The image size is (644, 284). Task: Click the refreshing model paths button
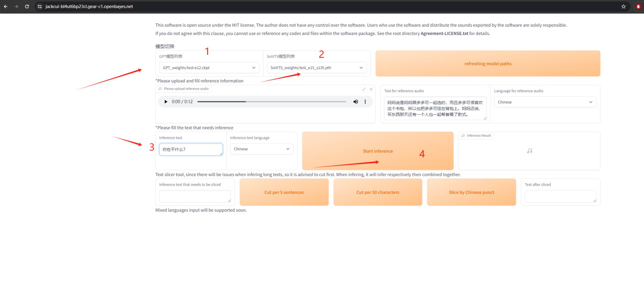pos(488,64)
